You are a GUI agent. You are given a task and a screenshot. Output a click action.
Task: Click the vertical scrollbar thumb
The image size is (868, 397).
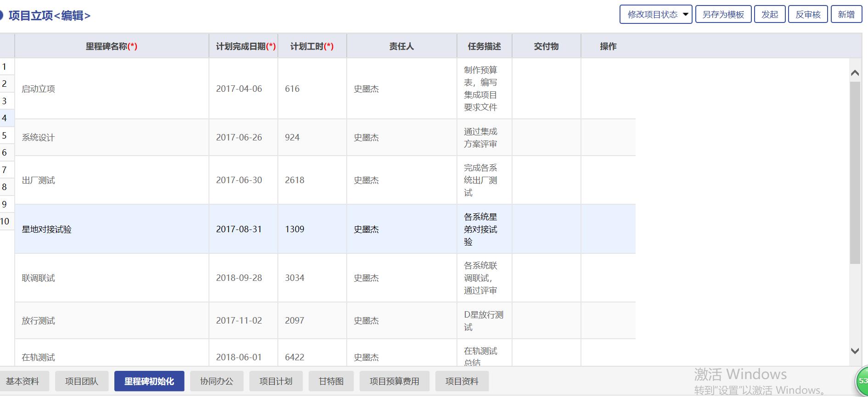coord(855,172)
